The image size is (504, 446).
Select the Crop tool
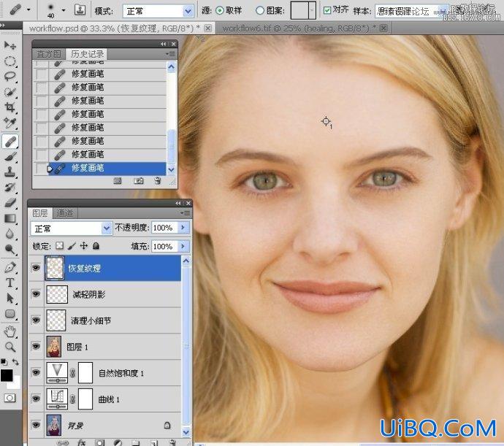pyautogui.click(x=10, y=107)
